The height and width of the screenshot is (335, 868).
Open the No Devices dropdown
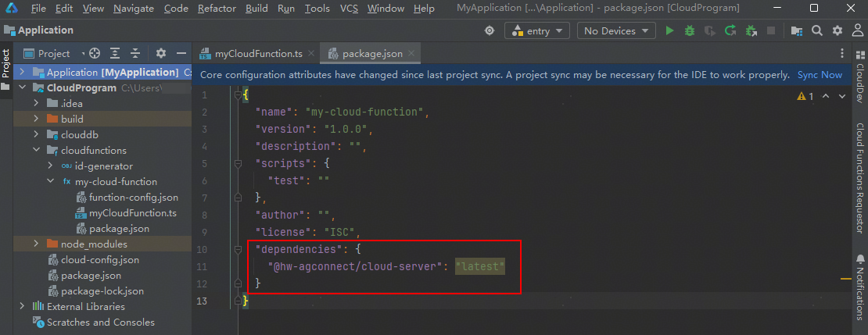616,31
